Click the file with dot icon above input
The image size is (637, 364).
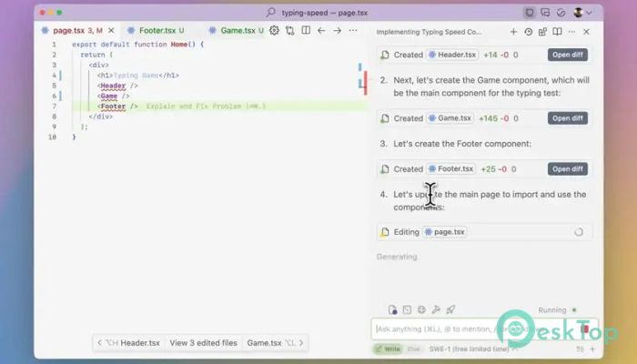coord(392,310)
